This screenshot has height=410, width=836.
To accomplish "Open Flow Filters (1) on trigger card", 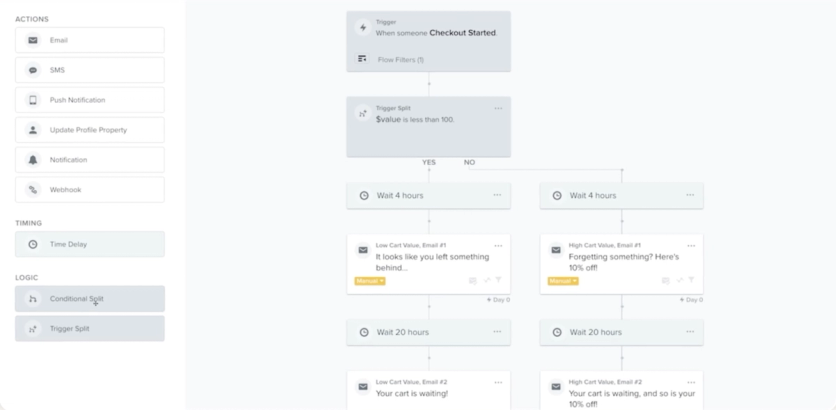I will [400, 60].
